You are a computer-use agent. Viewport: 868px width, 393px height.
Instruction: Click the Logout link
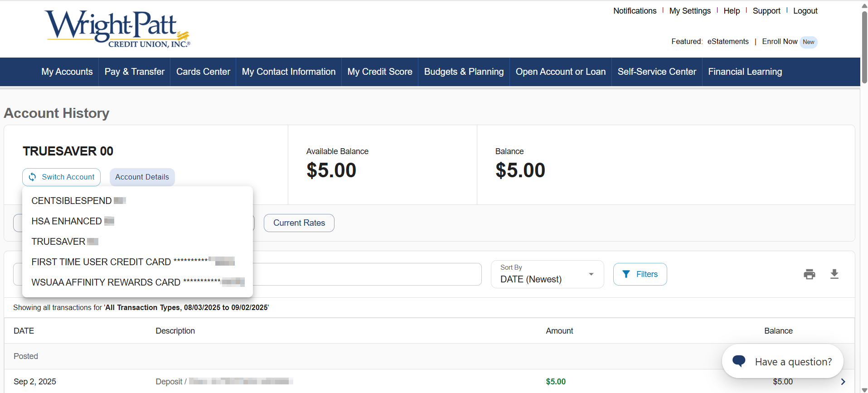tap(805, 11)
